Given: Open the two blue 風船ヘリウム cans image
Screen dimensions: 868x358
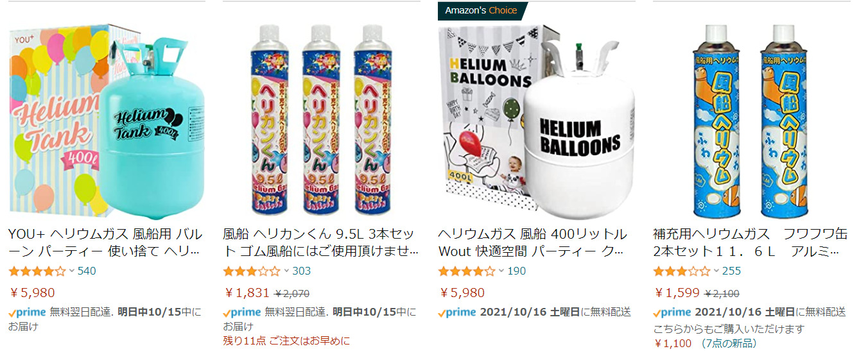Looking at the screenshot, I should point(752,120).
